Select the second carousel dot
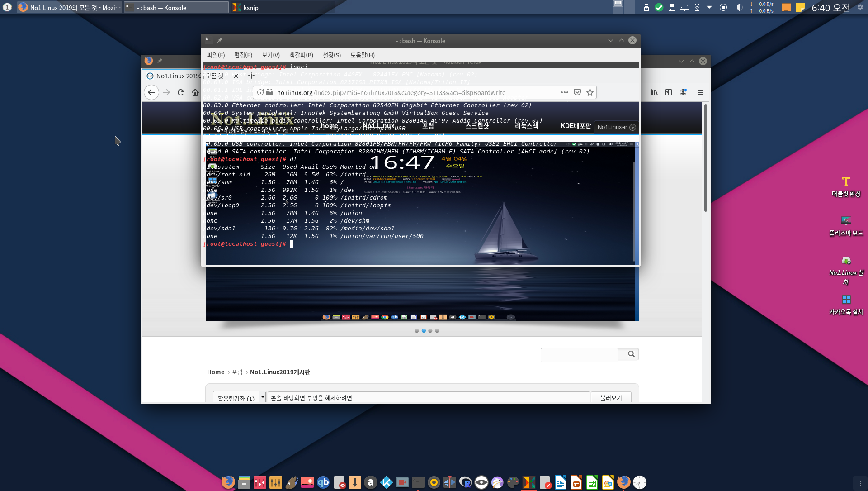This screenshot has width=868, height=491. tap(424, 331)
